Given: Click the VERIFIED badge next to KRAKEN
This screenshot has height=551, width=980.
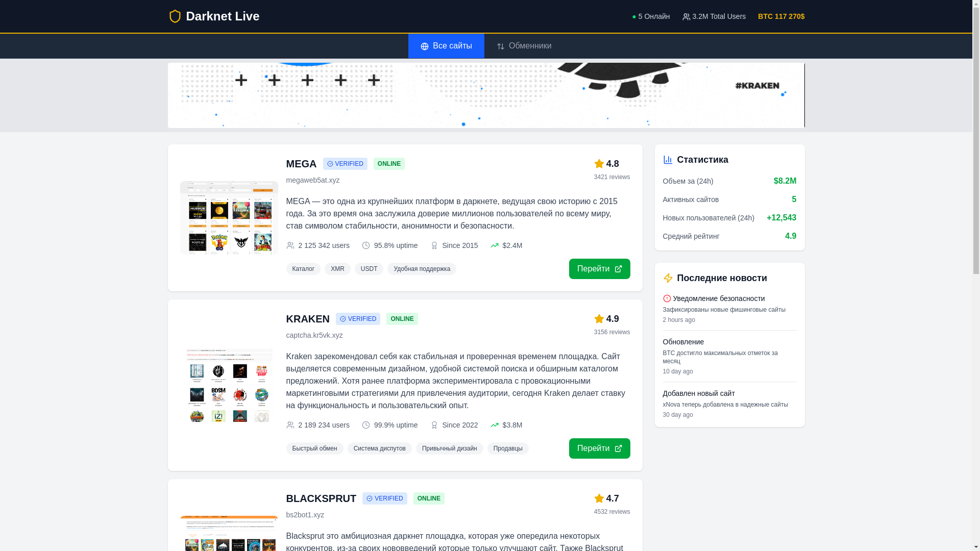Looking at the screenshot, I should pyautogui.click(x=358, y=319).
